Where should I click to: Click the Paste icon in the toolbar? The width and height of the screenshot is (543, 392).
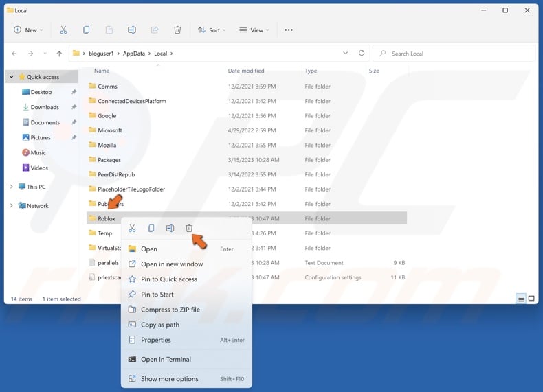[109, 30]
